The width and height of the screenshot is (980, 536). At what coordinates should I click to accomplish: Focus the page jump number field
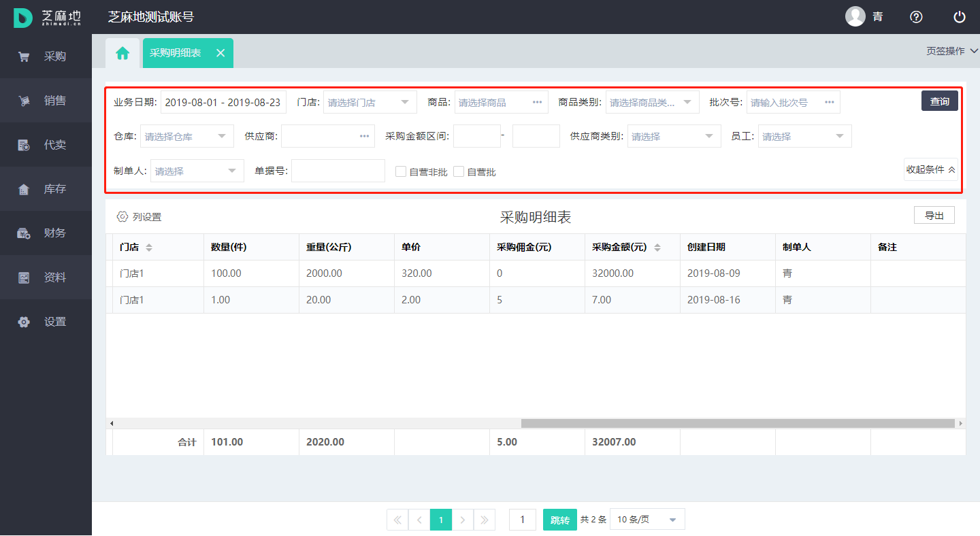click(x=523, y=520)
